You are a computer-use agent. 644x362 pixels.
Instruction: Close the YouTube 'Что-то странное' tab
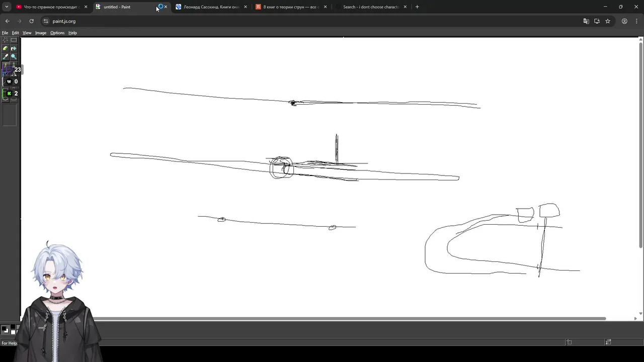(86, 7)
